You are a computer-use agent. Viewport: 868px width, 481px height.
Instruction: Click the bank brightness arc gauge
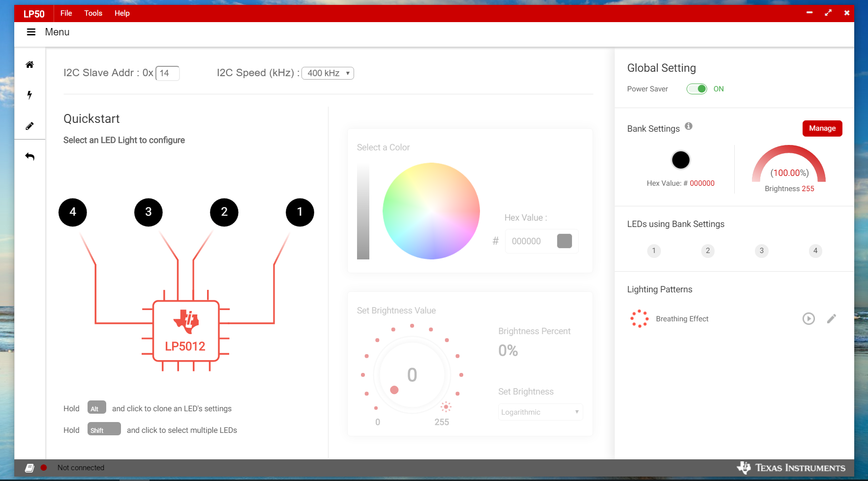(x=789, y=164)
